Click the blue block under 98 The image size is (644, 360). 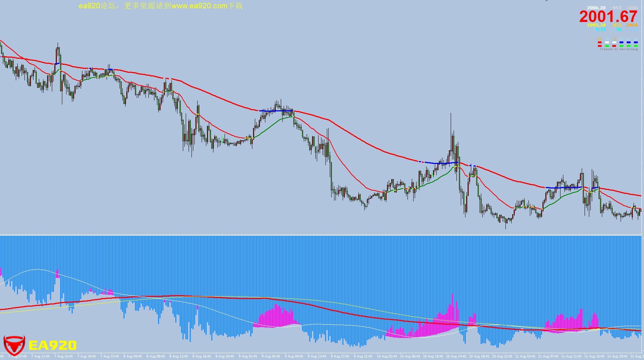tap(636, 42)
